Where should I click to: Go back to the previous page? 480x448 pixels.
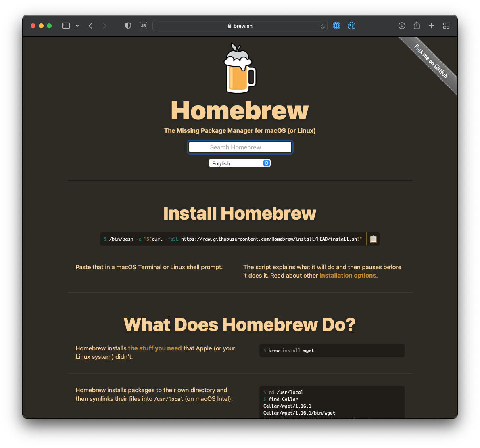point(91,26)
